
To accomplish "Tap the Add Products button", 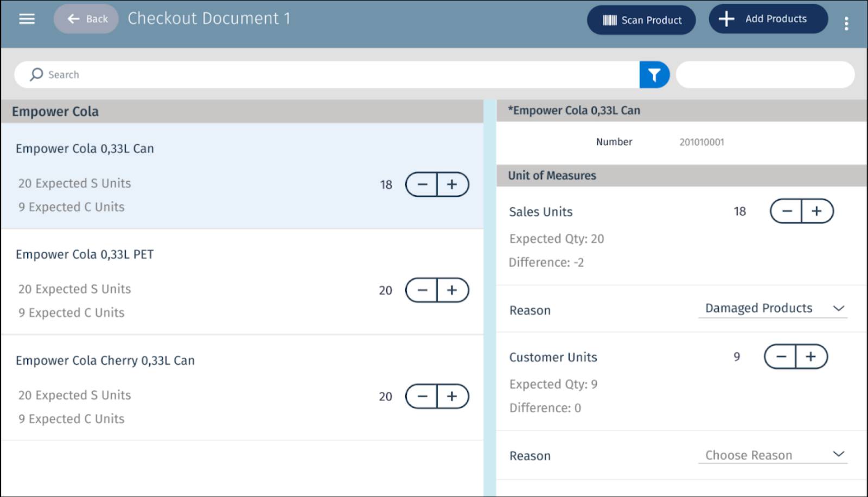I will pos(768,19).
